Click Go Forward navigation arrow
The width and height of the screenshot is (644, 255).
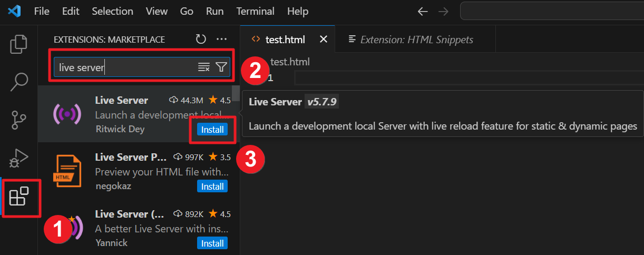[443, 11]
